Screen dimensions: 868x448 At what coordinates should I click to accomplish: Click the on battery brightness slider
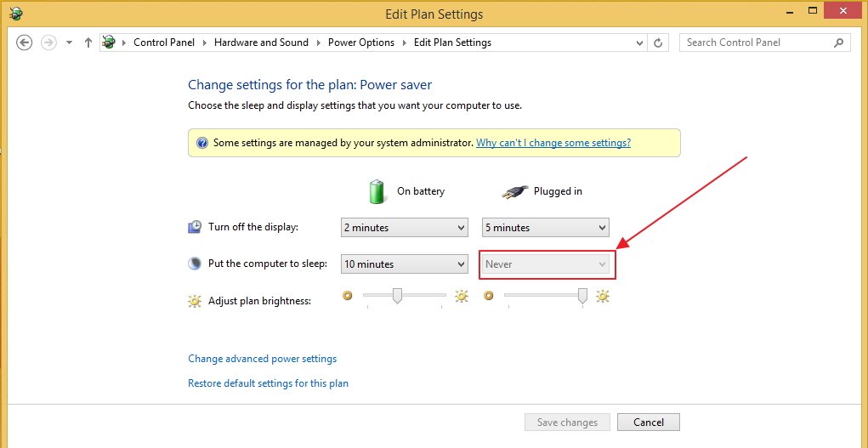397,297
